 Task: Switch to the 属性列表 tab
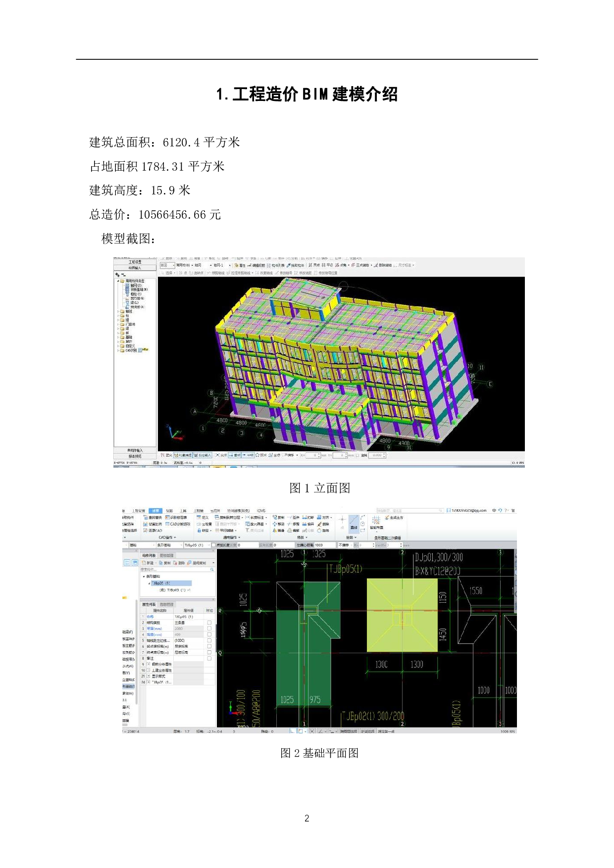coord(149,604)
